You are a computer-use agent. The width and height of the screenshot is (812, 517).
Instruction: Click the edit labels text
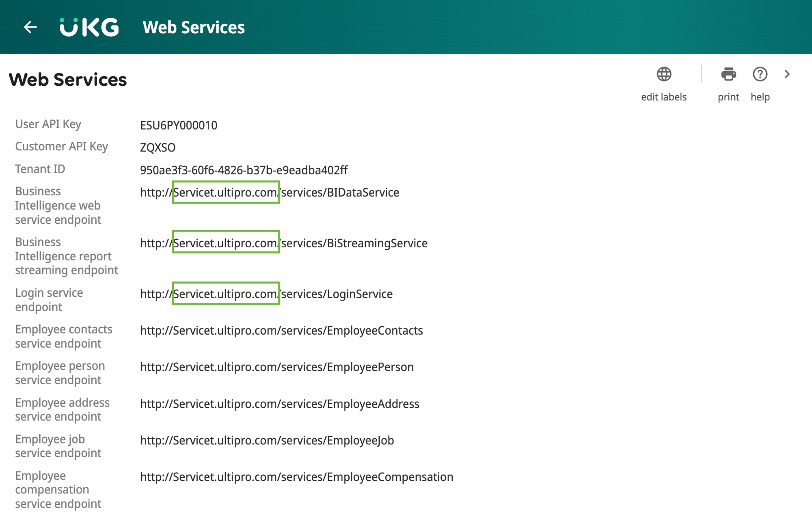coord(664,97)
